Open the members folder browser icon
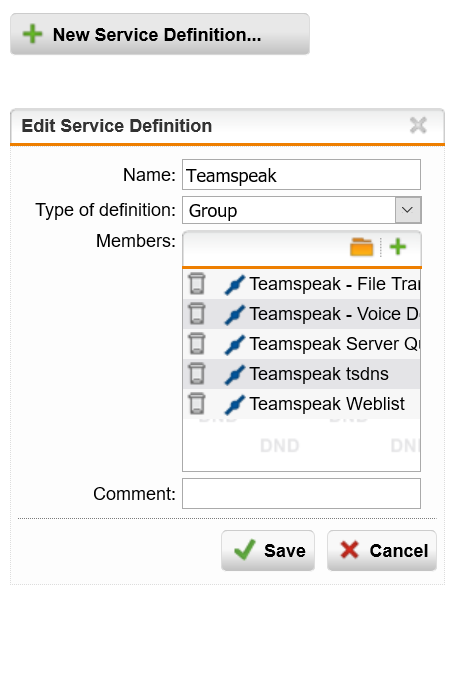This screenshot has height=675, width=467. pos(362,247)
